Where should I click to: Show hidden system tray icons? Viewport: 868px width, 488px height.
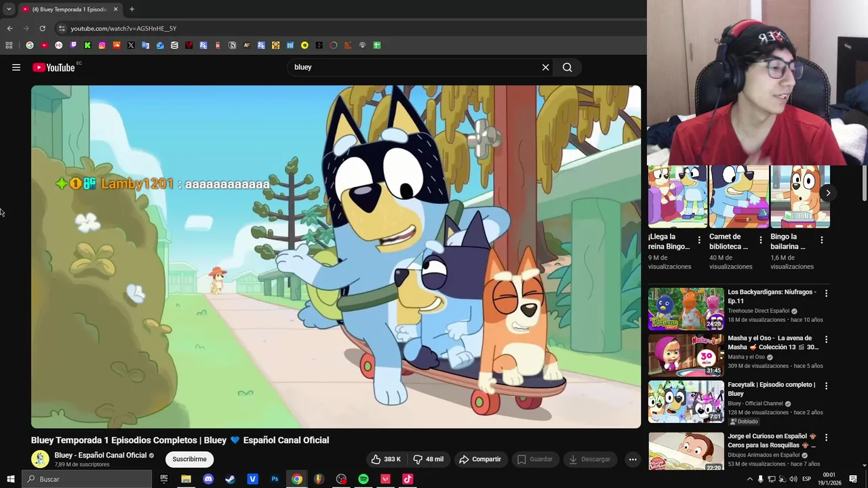tap(749, 479)
